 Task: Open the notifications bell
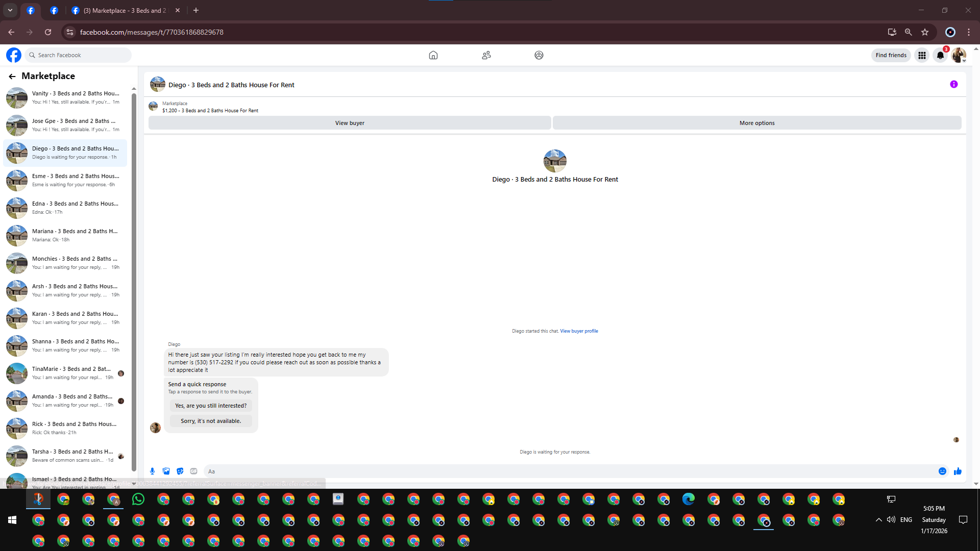pos(940,55)
